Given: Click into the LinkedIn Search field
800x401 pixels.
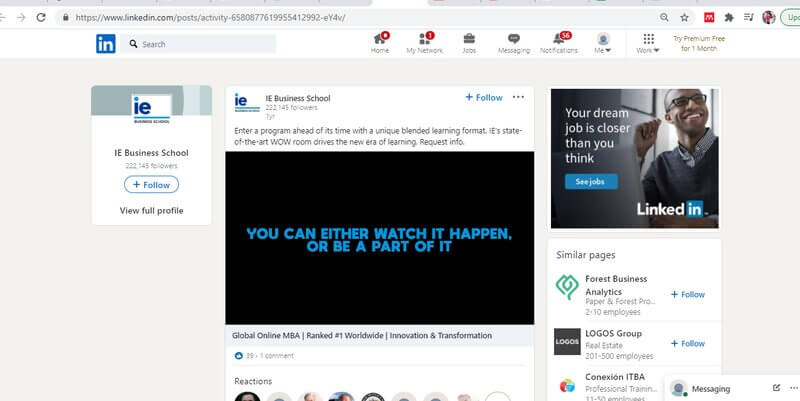Looking at the screenshot, I should [x=198, y=44].
